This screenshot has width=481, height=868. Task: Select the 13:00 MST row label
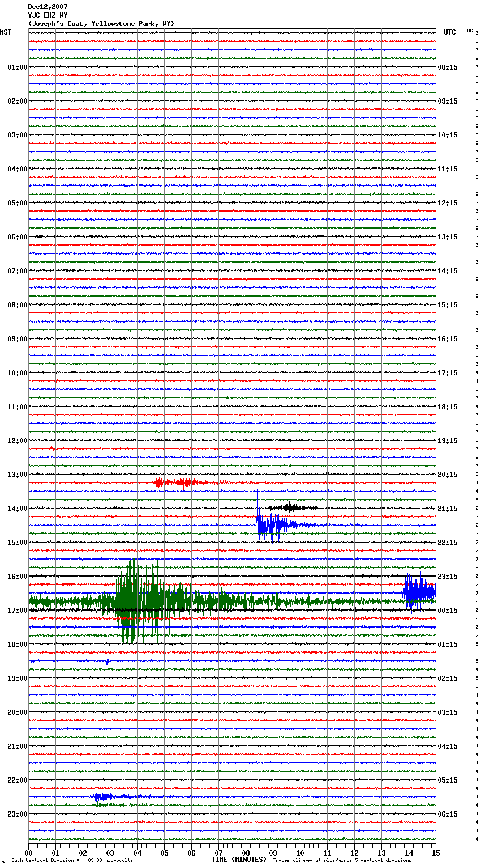(18, 475)
